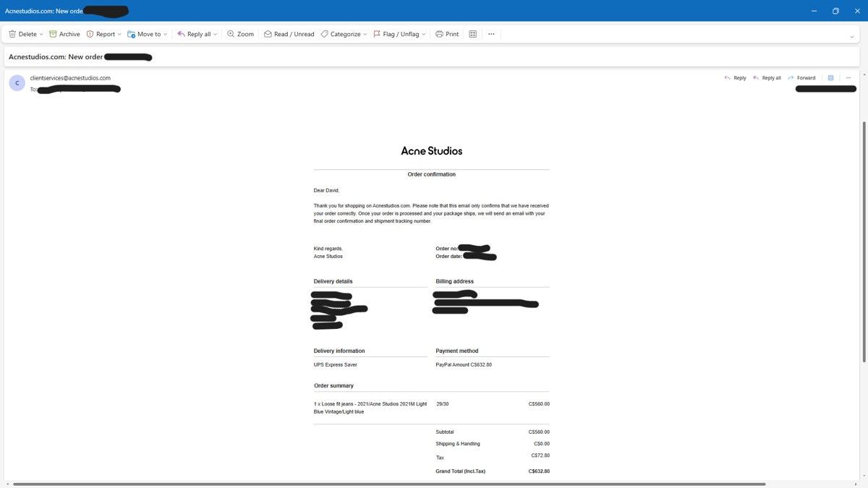Screen dimensions: 868x488
Task: Click the sender avatar with letter C
Action: coord(17,83)
